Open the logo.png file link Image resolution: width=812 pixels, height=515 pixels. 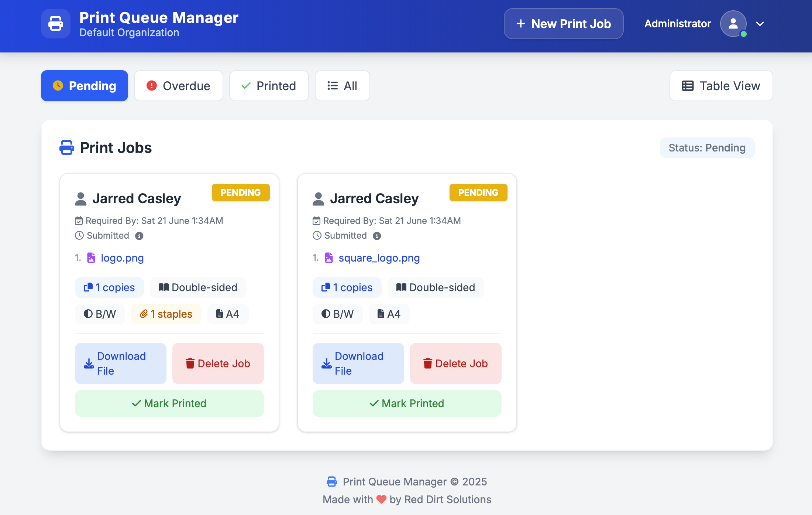pos(122,258)
